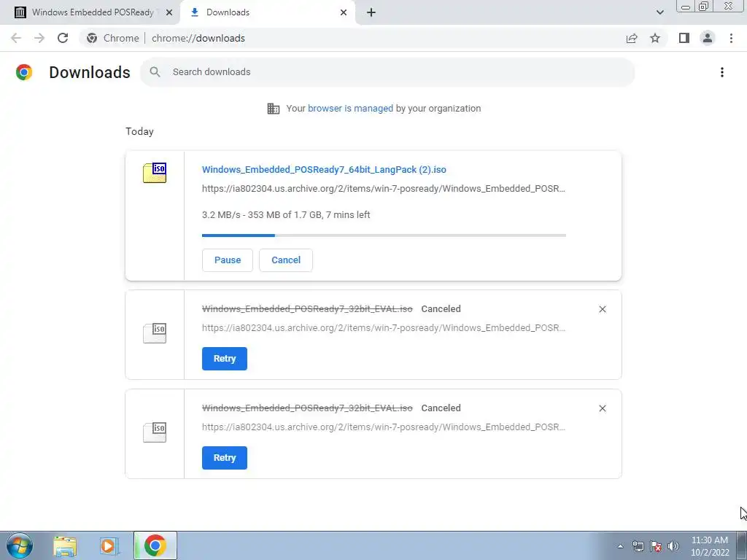747x560 pixels.
Task: Click the 'Today' date heading
Action: coord(139,131)
